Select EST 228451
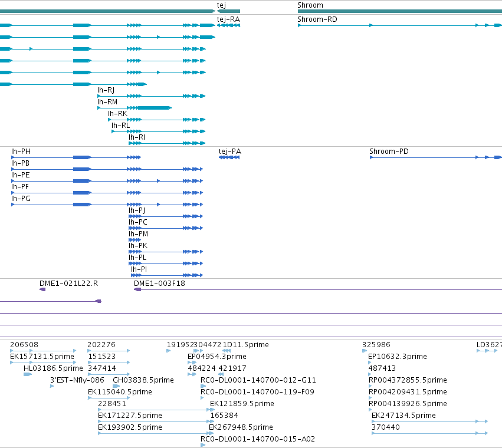Image resolution: width=502 pixels, height=448 pixels. coord(111,404)
